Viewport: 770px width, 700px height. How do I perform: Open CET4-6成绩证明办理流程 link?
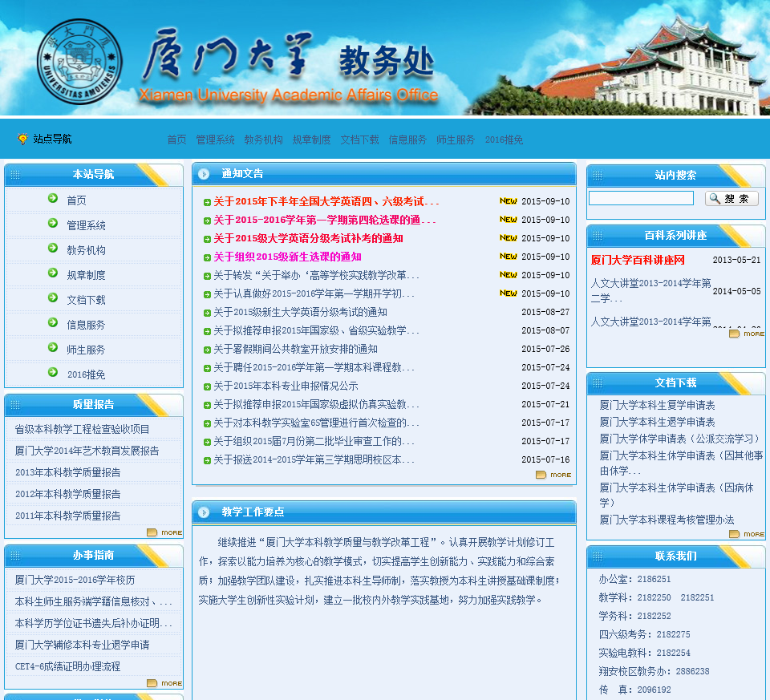[67, 666]
